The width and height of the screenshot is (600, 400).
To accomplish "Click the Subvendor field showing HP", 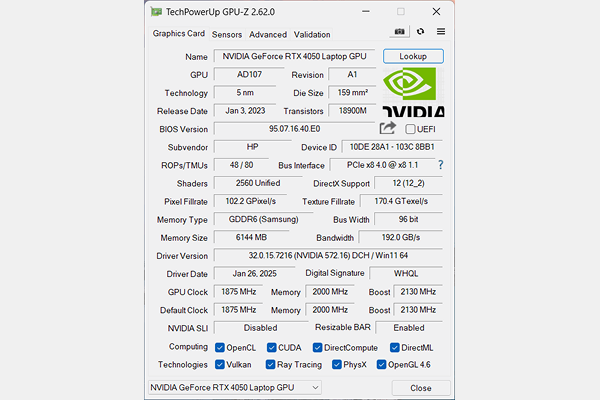I will tap(252, 147).
